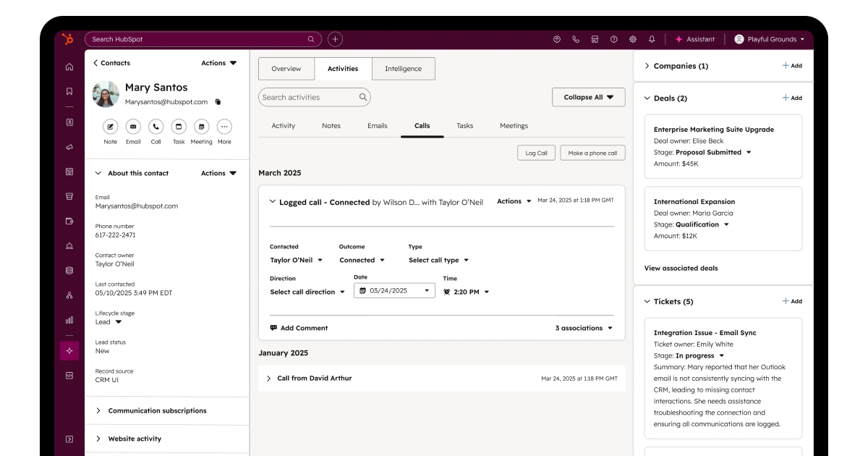This screenshot has width=868, height=456.
Task: Create a Note for Mary Santos
Action: tap(110, 126)
